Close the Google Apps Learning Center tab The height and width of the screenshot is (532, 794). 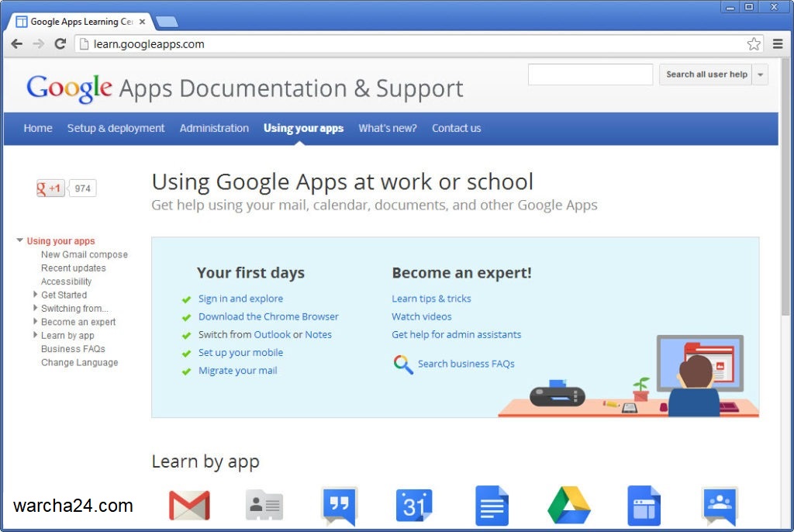pyautogui.click(x=143, y=22)
